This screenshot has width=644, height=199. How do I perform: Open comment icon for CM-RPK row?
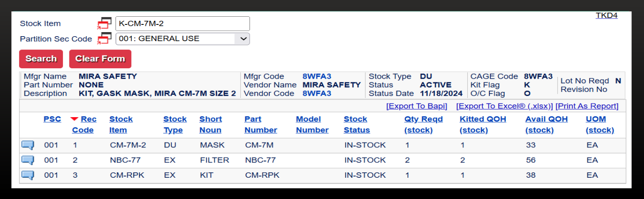(x=28, y=175)
